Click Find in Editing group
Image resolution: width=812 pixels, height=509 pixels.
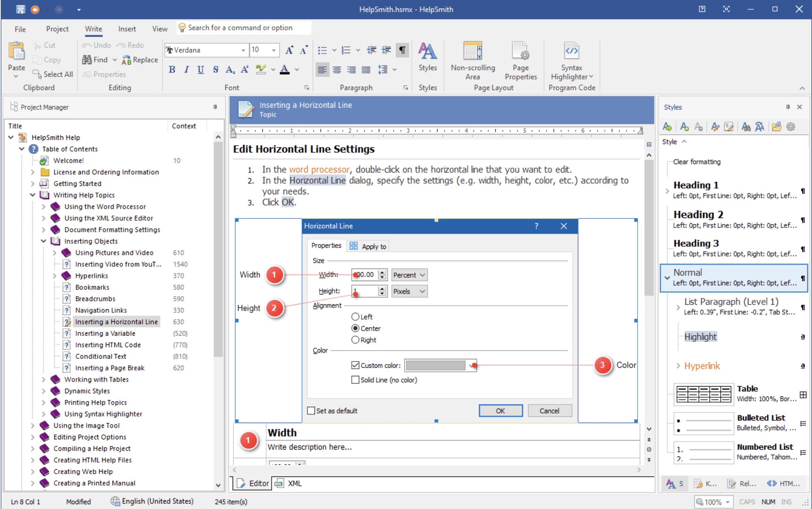pyautogui.click(x=95, y=60)
